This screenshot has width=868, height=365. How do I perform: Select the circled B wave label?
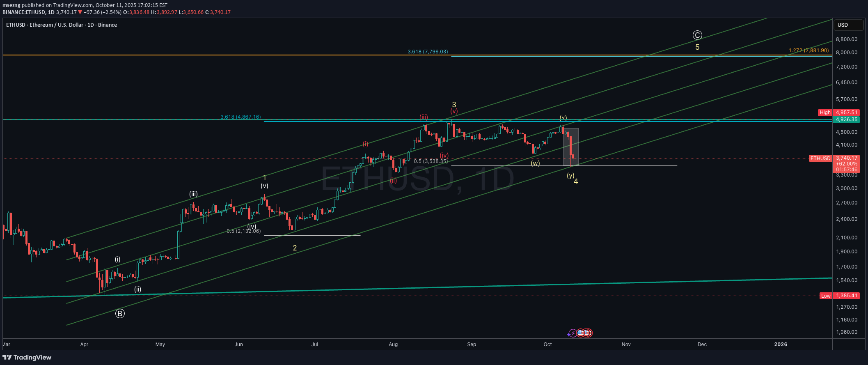(120, 314)
